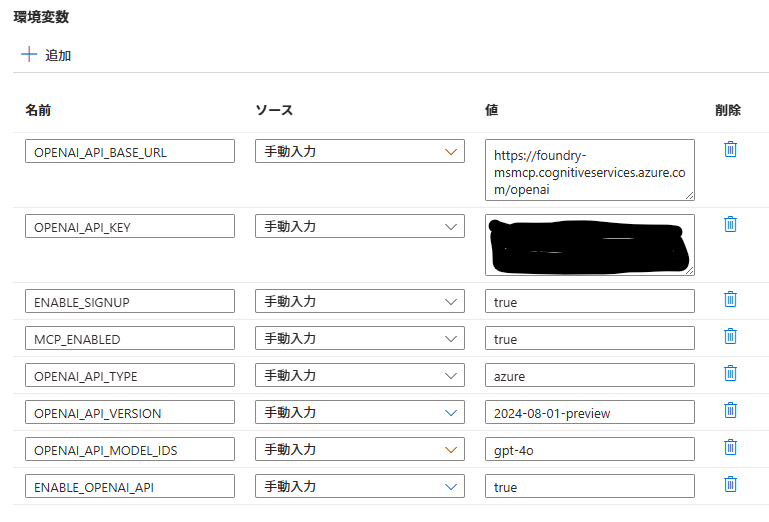Click the plus icon to add variable

[x=29, y=55]
